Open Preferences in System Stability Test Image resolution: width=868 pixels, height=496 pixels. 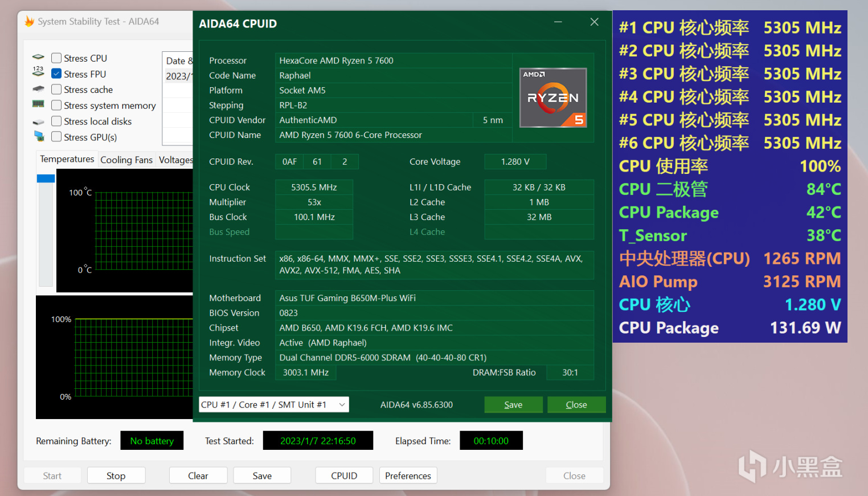pos(408,475)
